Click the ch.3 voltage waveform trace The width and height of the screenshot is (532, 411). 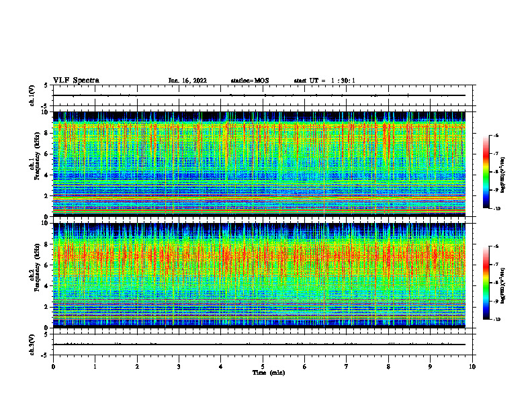pyautogui.click(x=259, y=345)
